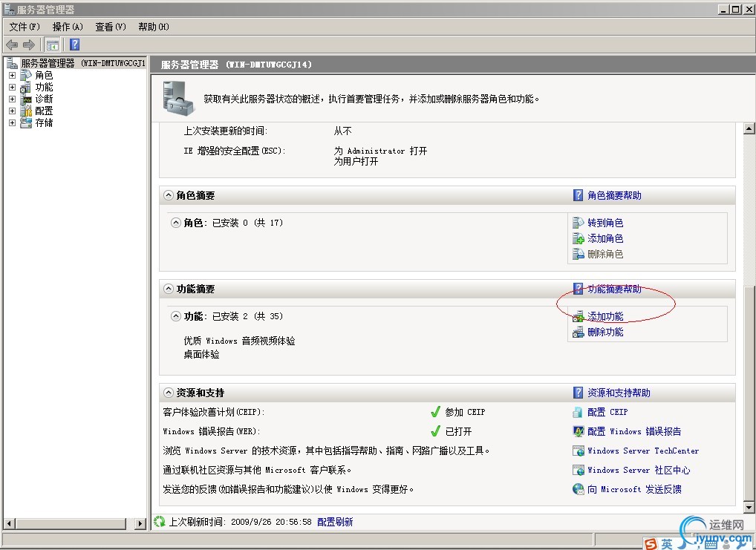
Task: Click the 配置 Windows 错误报告 icon
Action: (x=578, y=431)
